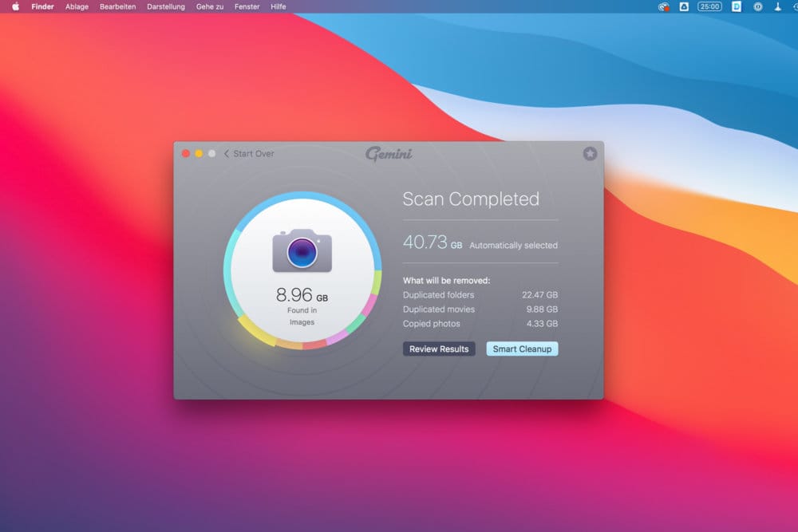Minimize the Gemini window

[199, 154]
